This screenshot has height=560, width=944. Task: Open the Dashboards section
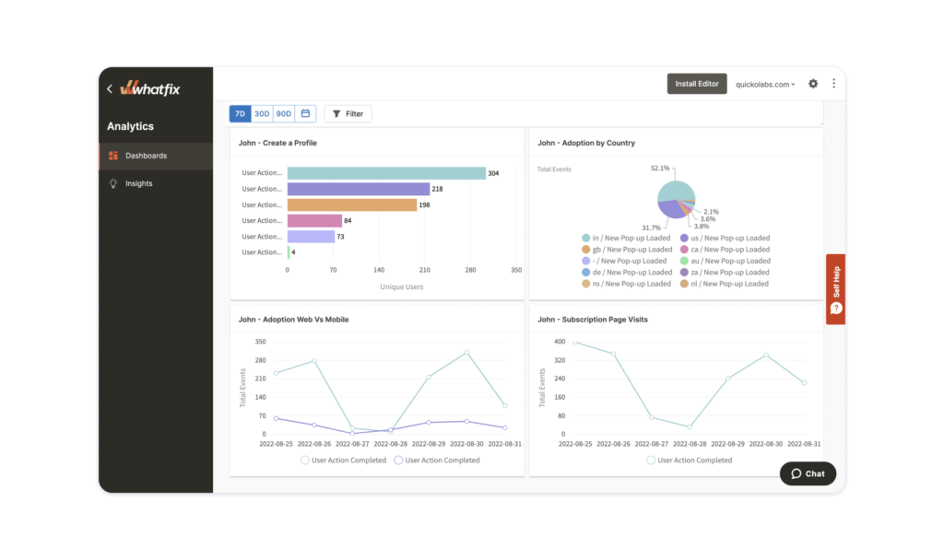click(156, 156)
